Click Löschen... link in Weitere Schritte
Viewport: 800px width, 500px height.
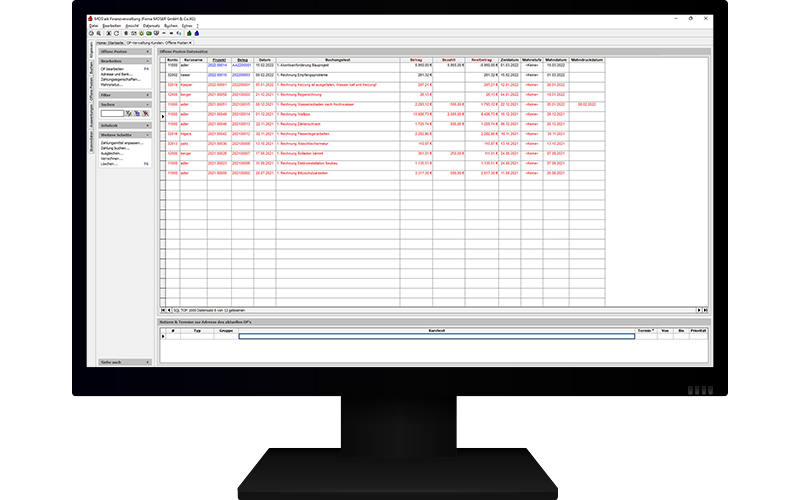[x=109, y=164]
